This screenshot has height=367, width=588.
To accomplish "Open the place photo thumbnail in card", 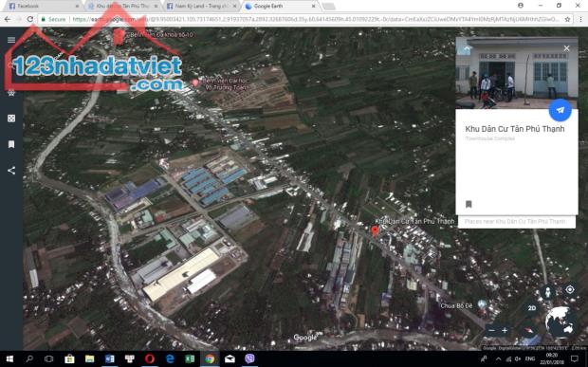I will click(x=516, y=73).
